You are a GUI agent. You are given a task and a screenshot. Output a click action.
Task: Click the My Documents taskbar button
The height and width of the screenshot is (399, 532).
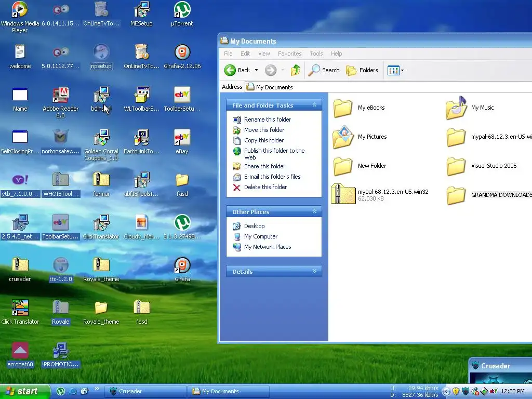(229, 392)
